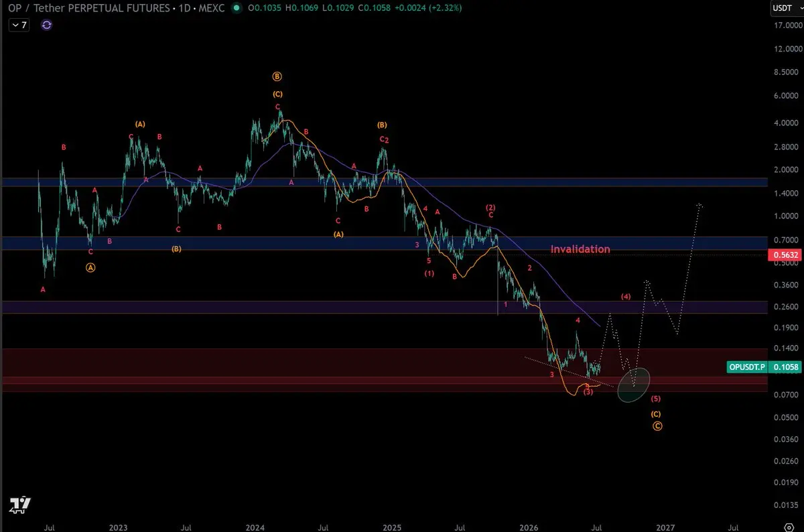Click the TradingView logo icon

[21, 505]
